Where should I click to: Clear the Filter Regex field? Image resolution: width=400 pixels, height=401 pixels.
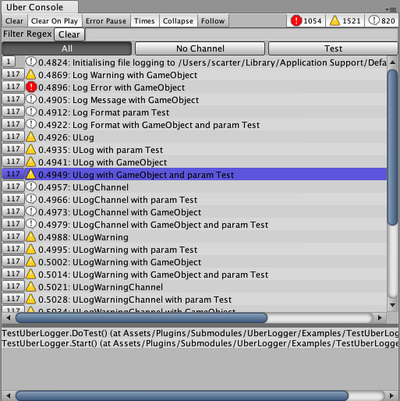point(69,34)
